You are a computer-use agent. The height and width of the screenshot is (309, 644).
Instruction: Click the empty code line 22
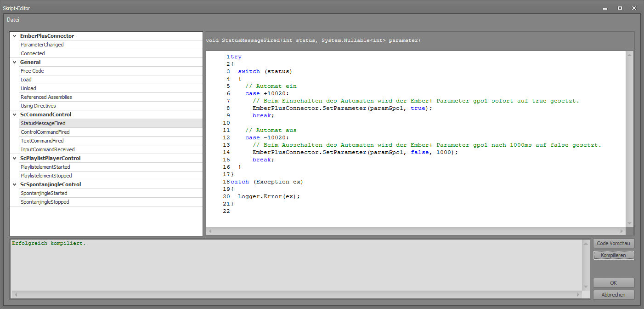click(427, 211)
